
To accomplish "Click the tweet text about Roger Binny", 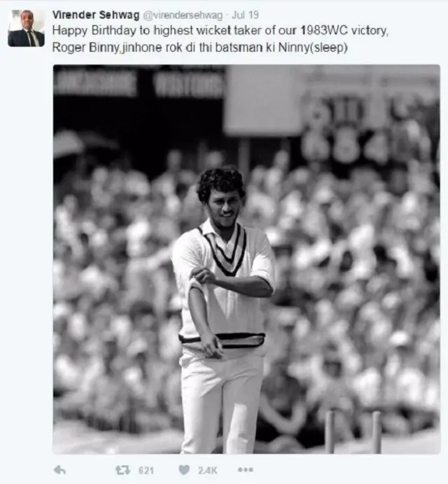I will pyautogui.click(x=220, y=39).
